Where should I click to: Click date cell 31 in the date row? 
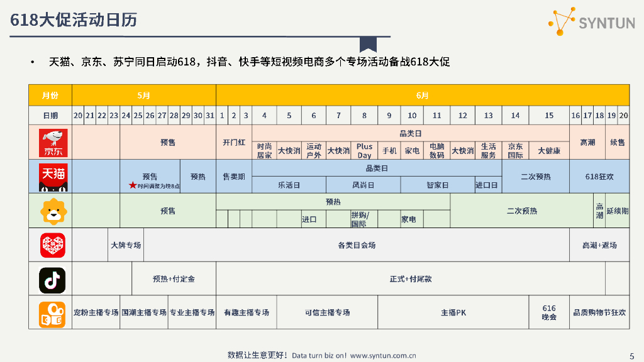tap(210, 116)
